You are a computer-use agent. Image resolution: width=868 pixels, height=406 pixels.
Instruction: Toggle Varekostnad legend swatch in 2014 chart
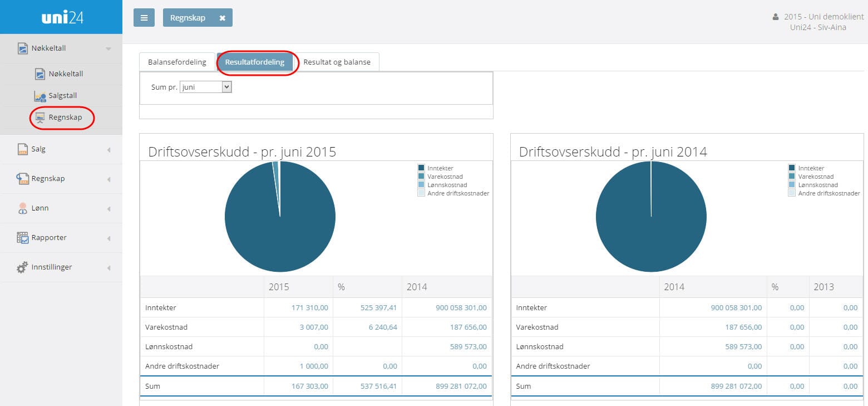pos(792,177)
